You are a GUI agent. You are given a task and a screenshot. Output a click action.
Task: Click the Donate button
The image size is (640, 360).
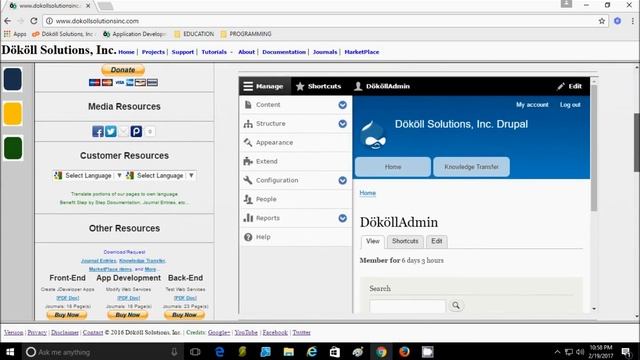pos(123,70)
